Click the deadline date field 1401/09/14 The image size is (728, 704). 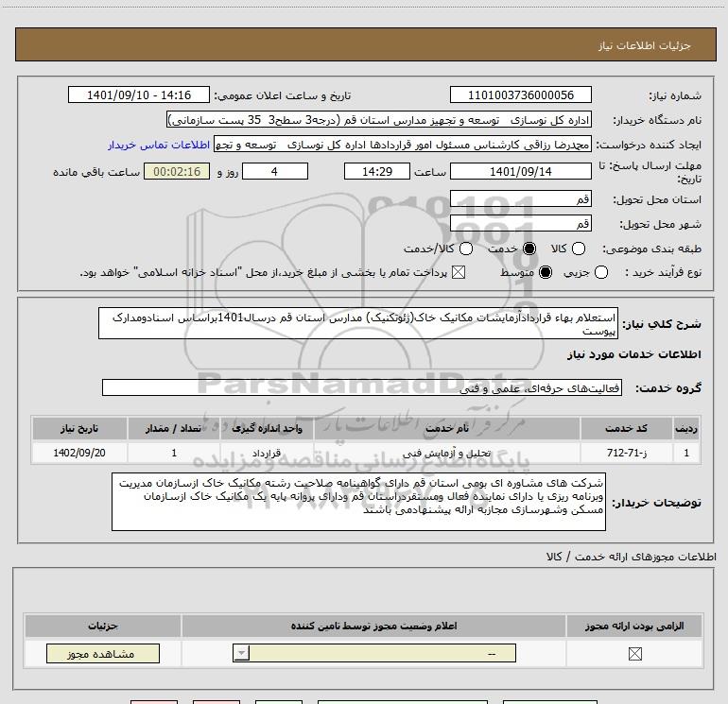point(520,171)
